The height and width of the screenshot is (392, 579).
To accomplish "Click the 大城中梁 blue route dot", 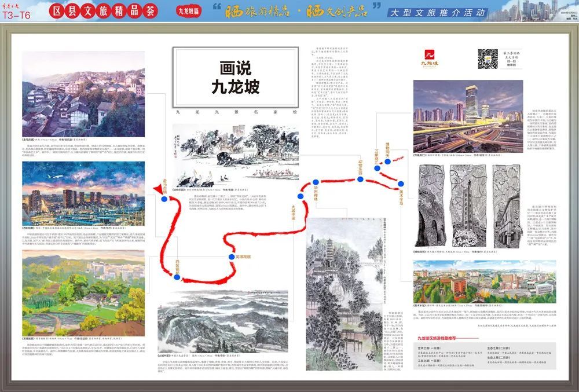I will pyautogui.click(x=300, y=196).
